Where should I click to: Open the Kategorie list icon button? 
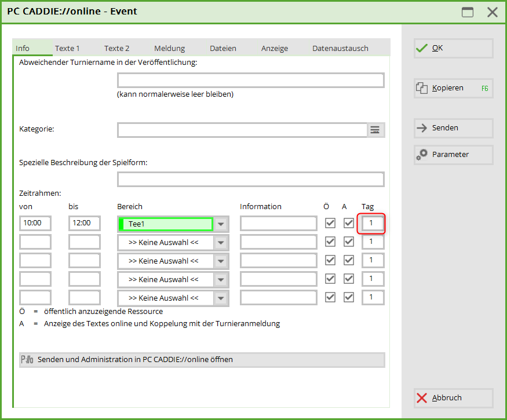[x=375, y=130]
